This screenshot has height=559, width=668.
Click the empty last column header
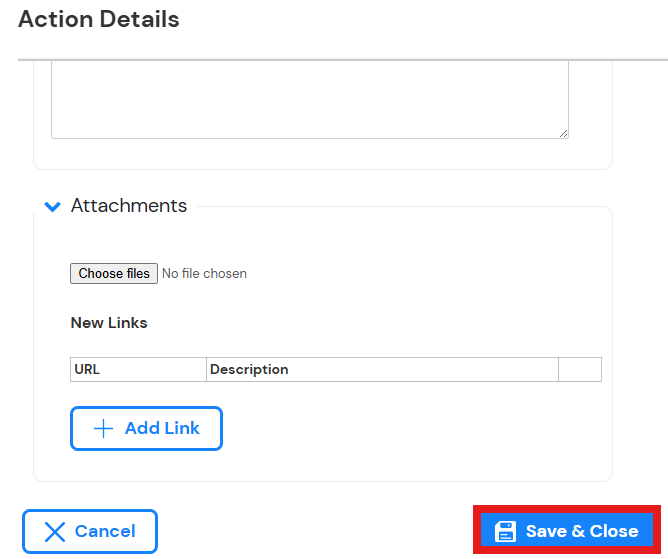[580, 369]
